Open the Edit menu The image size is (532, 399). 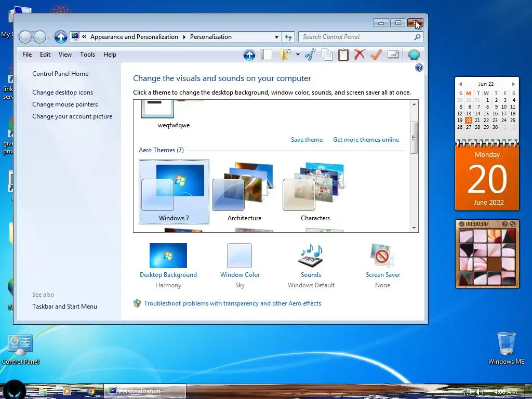(x=45, y=54)
